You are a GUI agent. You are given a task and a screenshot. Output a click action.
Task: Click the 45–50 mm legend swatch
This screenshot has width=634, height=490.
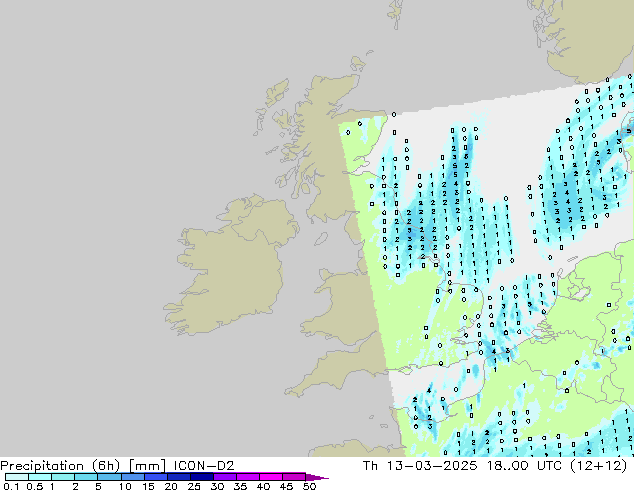click(294, 477)
